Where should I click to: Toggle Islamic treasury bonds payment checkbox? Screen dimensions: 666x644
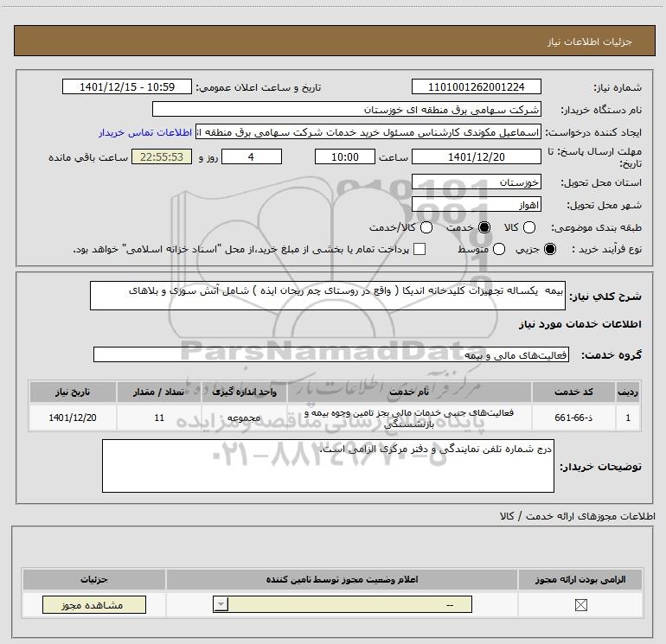coord(419,249)
